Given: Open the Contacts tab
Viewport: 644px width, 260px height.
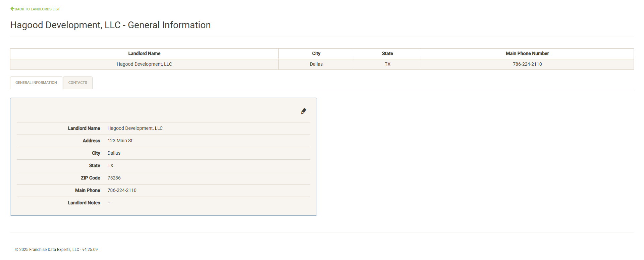Looking at the screenshot, I should click(x=77, y=83).
